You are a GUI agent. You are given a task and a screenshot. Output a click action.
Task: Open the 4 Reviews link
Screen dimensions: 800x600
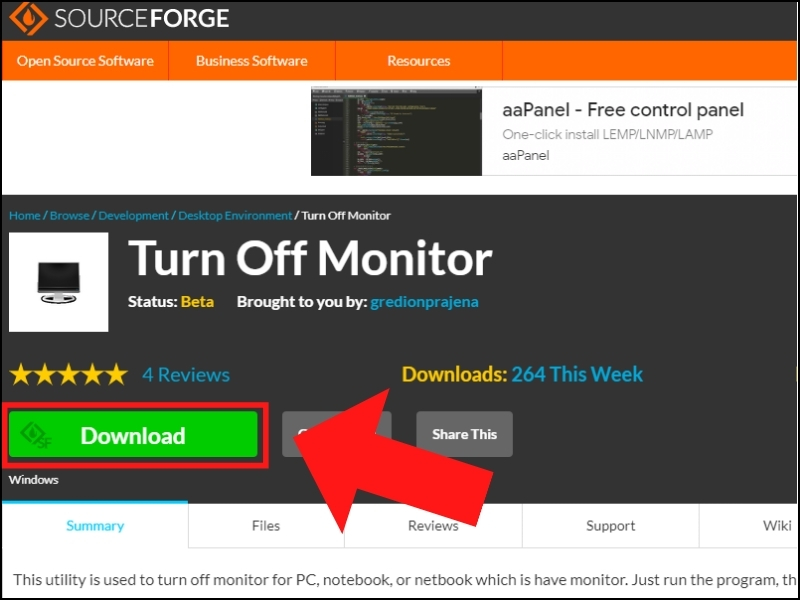[186, 375]
